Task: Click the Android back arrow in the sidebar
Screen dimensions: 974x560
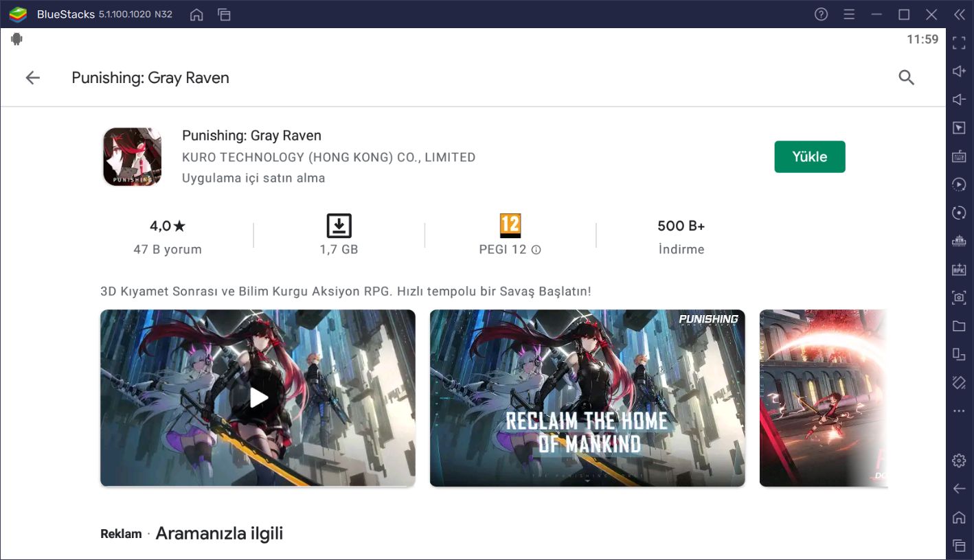Action: (959, 489)
